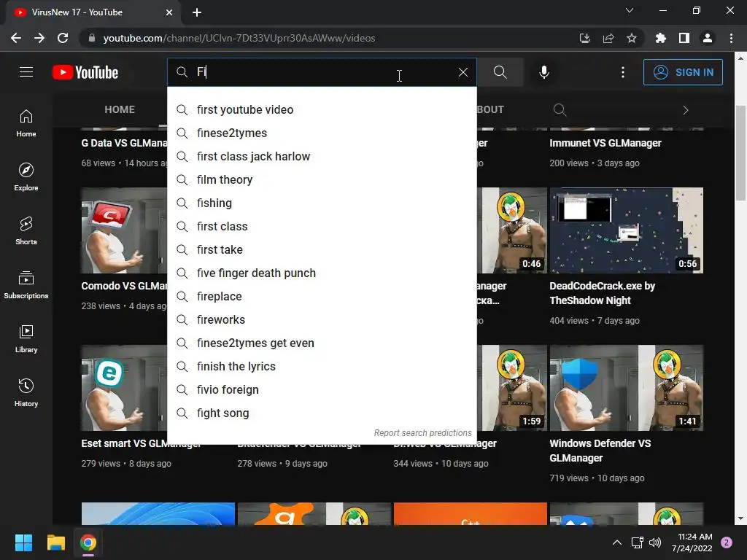
Task: Open the notification center badge
Action: (x=727, y=542)
